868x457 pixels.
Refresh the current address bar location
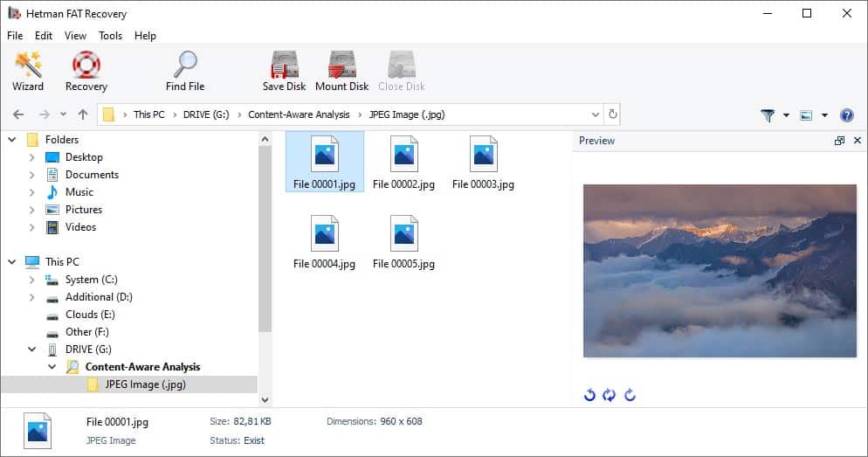coord(612,114)
